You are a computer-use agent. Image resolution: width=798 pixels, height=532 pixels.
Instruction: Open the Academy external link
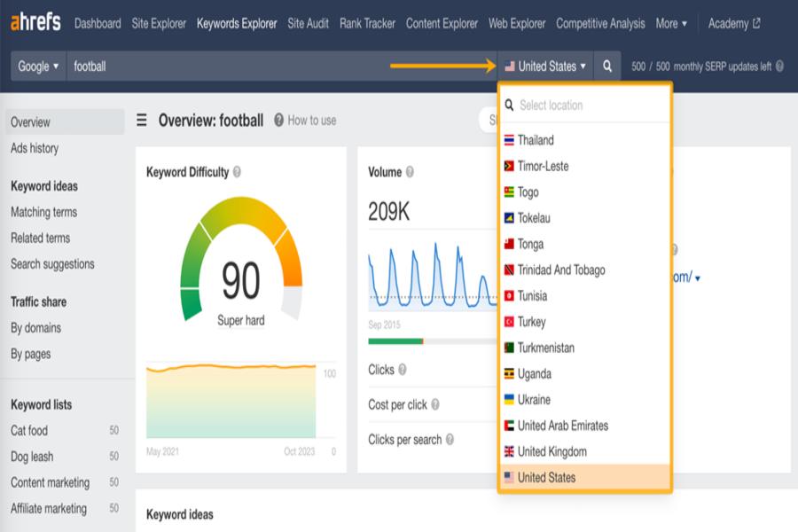[733, 24]
